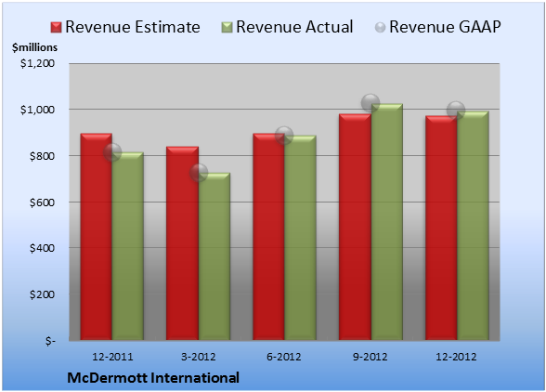Viewport: 546px width, 392px height.
Task: Click the '9-2012' x-axis label
Action: [370, 357]
